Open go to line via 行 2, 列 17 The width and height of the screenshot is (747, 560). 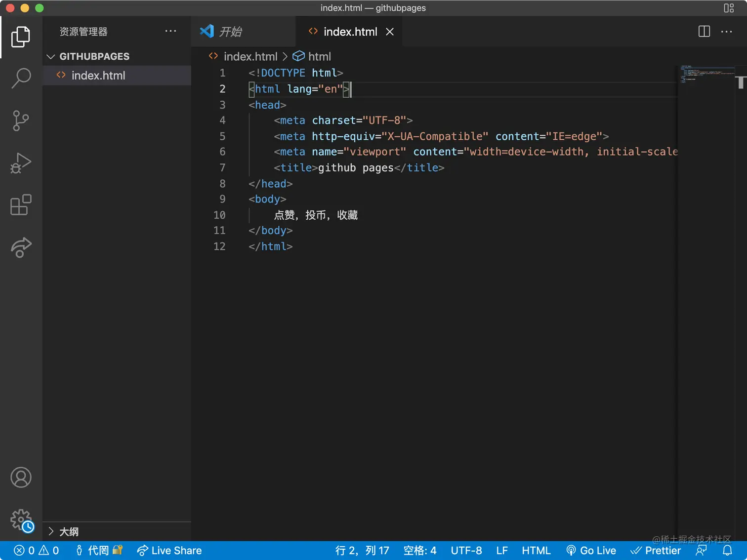point(362,551)
